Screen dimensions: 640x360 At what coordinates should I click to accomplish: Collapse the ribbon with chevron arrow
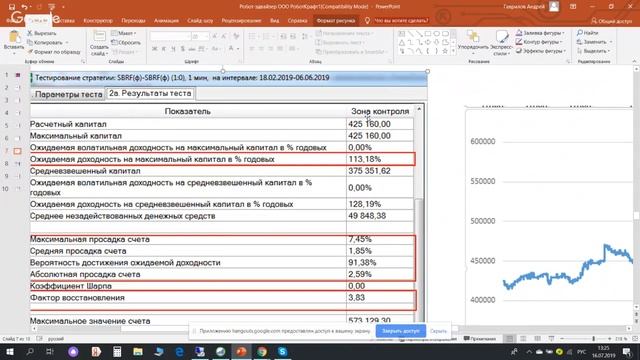[634, 62]
